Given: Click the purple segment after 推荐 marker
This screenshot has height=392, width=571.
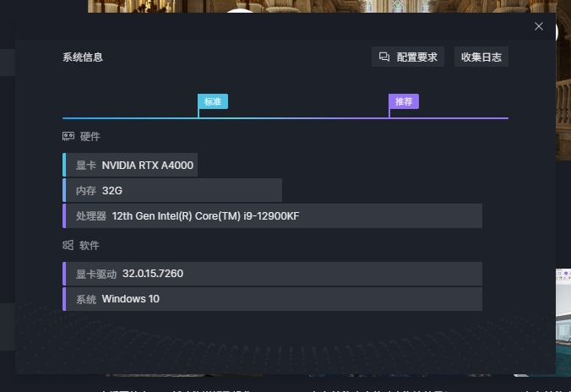Looking at the screenshot, I should (448, 117).
